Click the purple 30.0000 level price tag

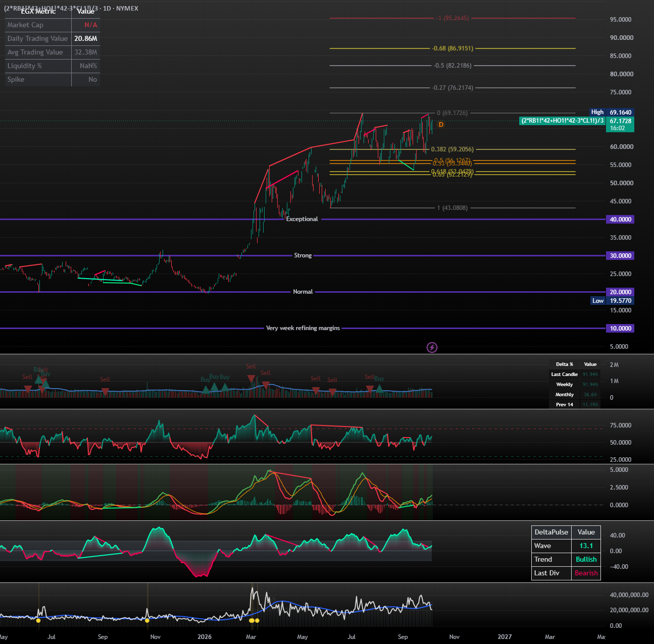click(620, 256)
